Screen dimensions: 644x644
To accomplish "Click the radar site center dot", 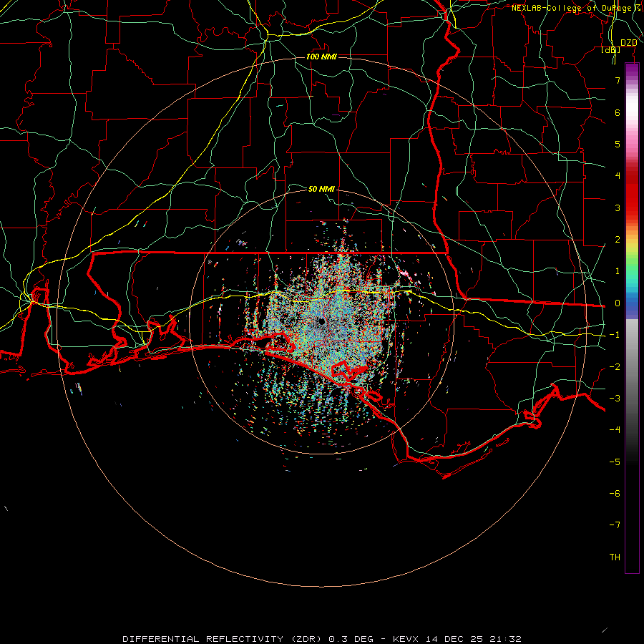I will coord(321,321).
